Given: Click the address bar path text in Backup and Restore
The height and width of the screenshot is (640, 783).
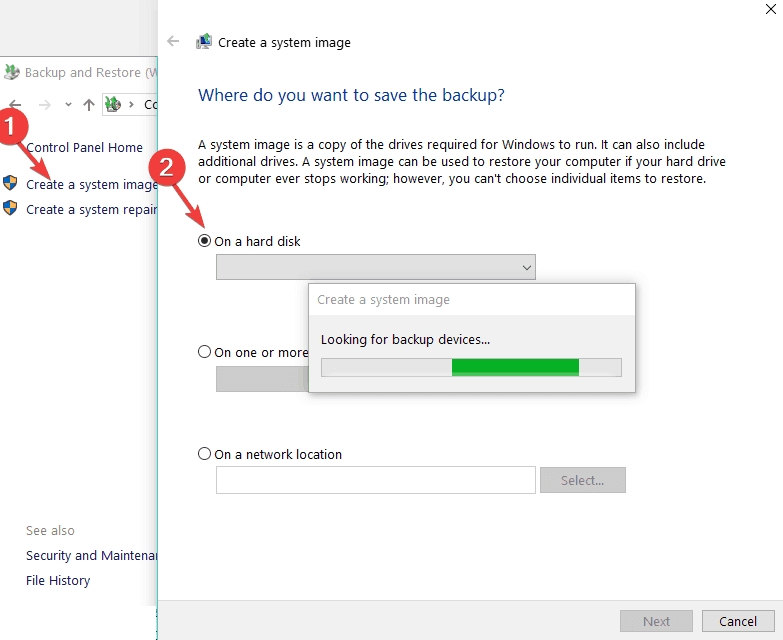Looking at the screenshot, I should (x=150, y=105).
